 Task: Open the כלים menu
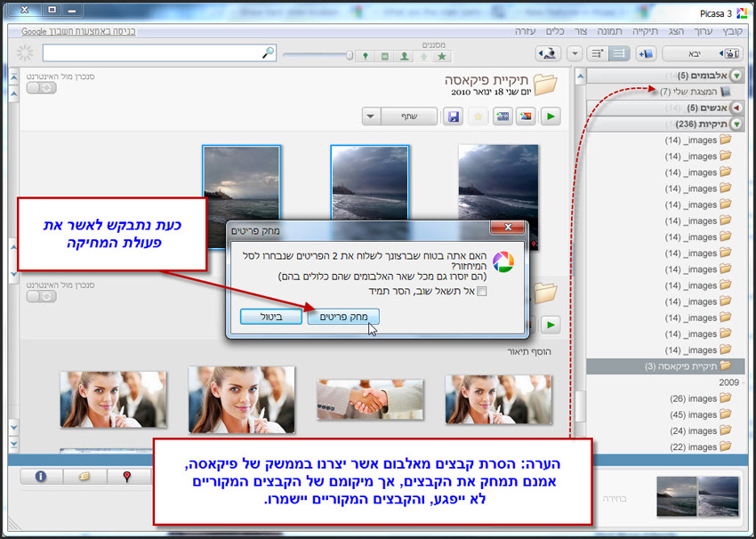(555, 31)
